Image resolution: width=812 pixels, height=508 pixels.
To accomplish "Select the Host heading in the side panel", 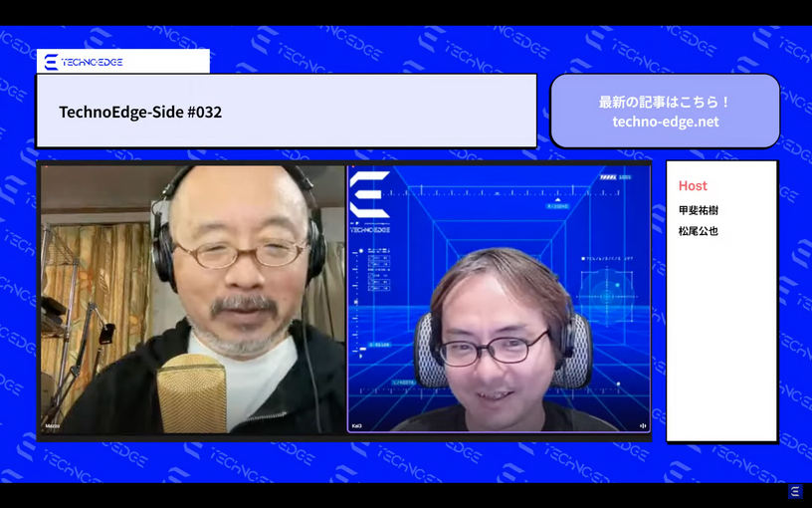I will pos(693,185).
